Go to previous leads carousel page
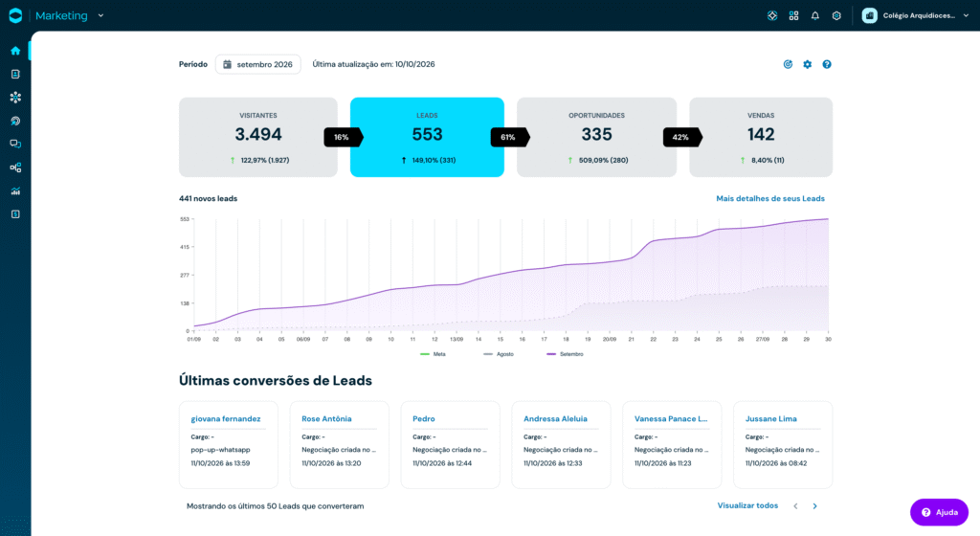This screenshot has height=536, width=980. click(795, 506)
